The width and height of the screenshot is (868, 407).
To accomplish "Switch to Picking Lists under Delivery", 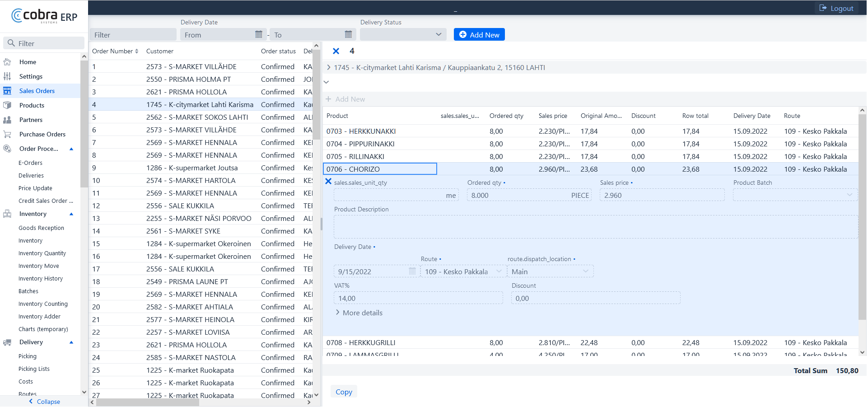I will pyautogui.click(x=34, y=369).
